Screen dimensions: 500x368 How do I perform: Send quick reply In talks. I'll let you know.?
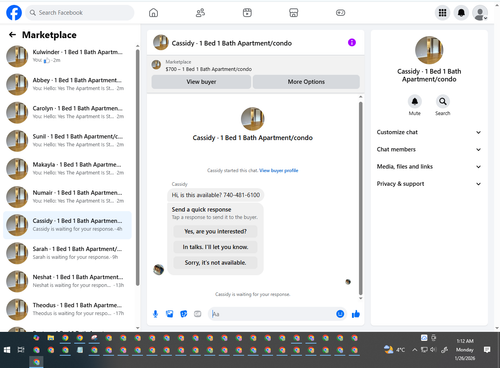click(x=215, y=247)
